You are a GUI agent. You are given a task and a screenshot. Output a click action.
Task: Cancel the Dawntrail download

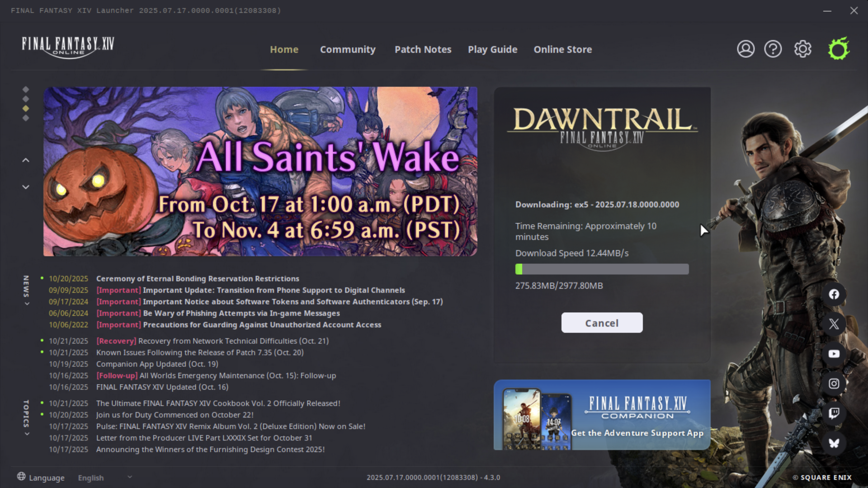(602, 323)
